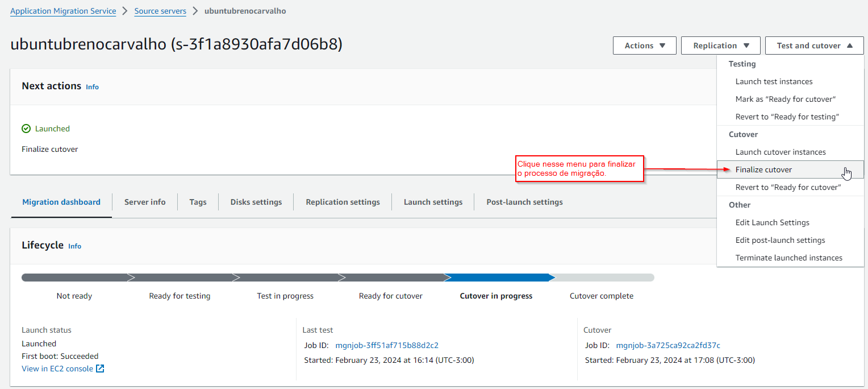Click the external link icon beside View in EC2 console

[x=100, y=369]
